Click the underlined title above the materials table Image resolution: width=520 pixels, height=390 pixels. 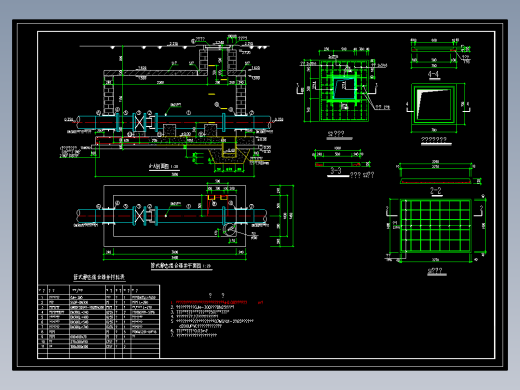click(99, 277)
